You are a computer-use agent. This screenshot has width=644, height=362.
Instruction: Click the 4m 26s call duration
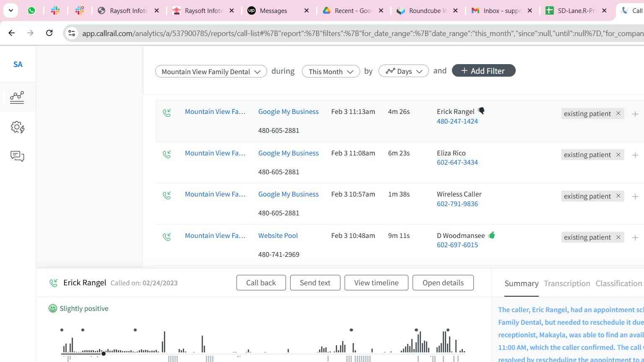pos(399,111)
